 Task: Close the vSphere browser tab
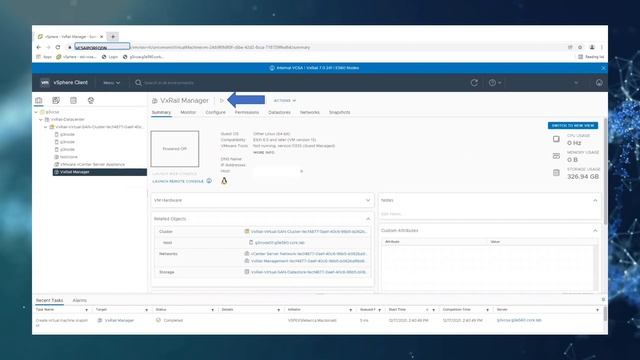[x=102, y=37]
